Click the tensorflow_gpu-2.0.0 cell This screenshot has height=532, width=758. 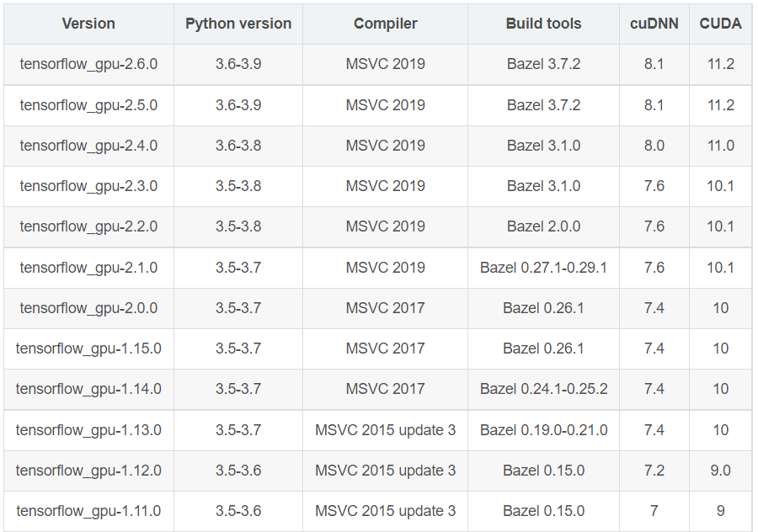tap(88, 308)
